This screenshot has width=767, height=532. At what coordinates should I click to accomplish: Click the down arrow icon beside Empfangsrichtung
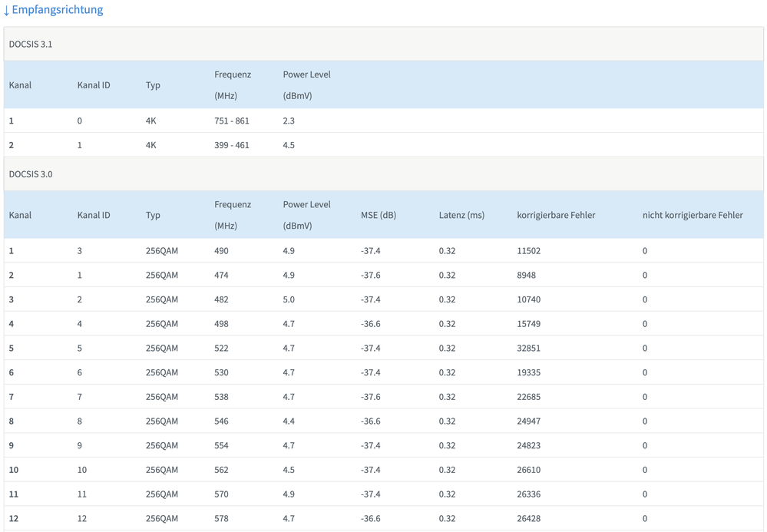[x=7, y=10]
